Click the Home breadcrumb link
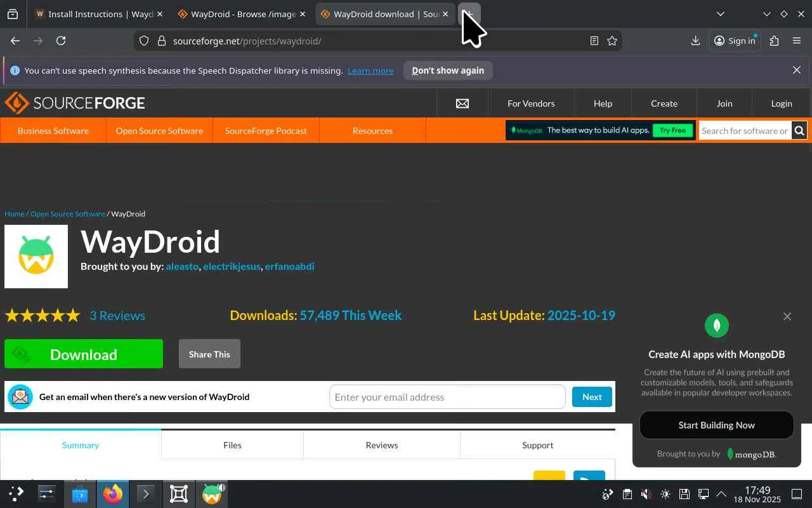This screenshot has width=812, height=508. (15, 214)
